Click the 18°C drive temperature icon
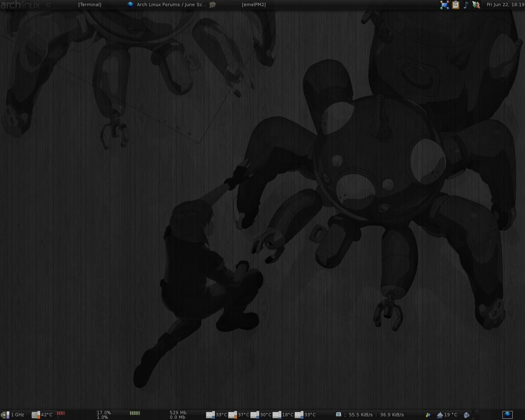525x420 pixels. (x=277, y=415)
